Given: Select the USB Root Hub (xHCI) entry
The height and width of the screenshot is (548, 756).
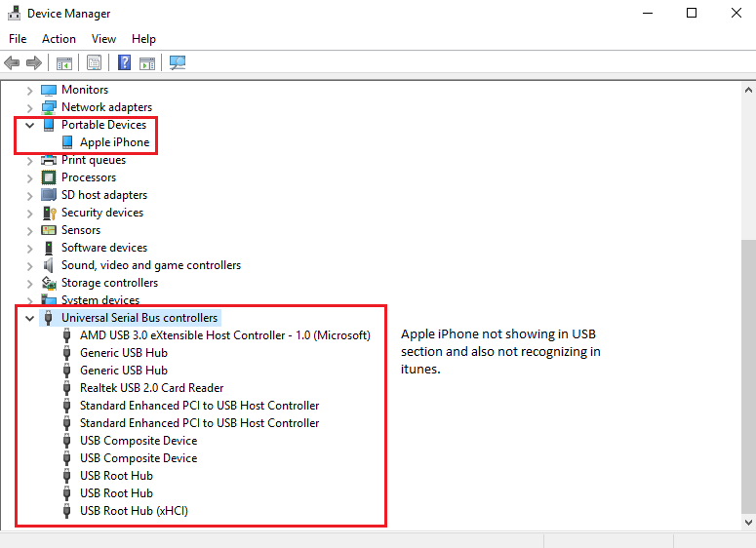Looking at the screenshot, I should pos(134,511).
